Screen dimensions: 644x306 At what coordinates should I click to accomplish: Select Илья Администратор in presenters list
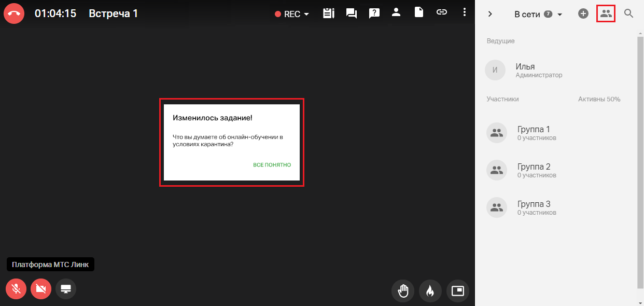tap(556, 70)
